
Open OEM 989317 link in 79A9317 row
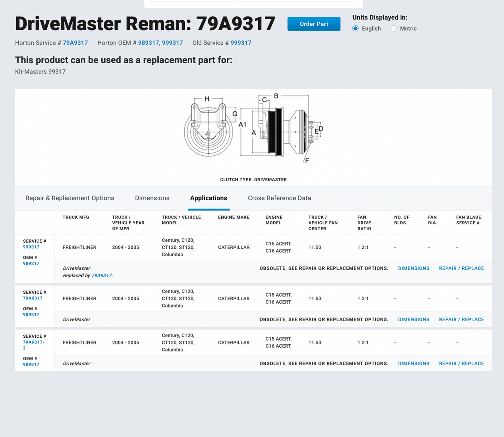click(x=31, y=315)
